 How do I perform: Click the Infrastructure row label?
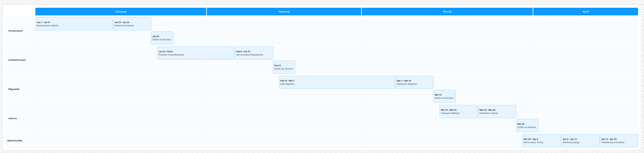[17, 60]
